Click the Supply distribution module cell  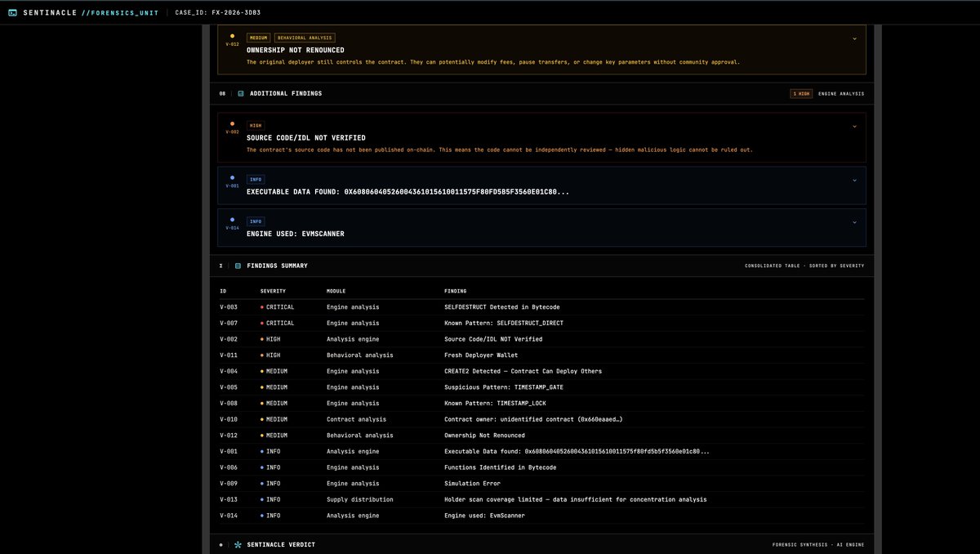coord(359,499)
